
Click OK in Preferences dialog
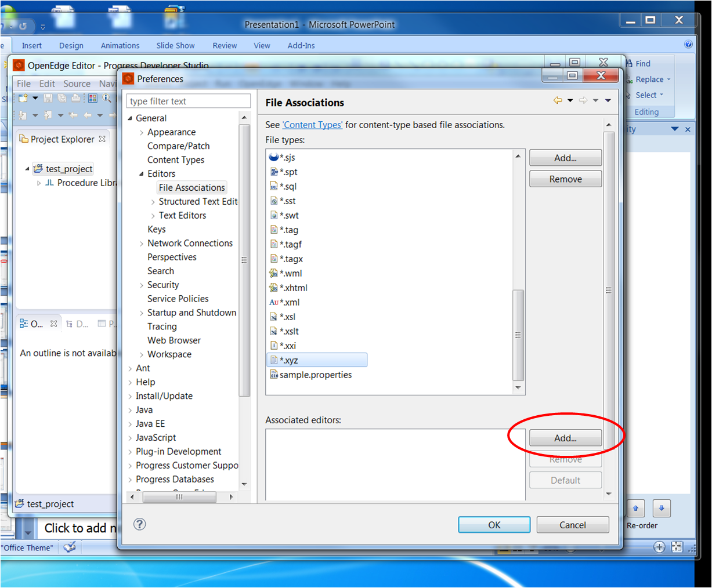tap(494, 525)
